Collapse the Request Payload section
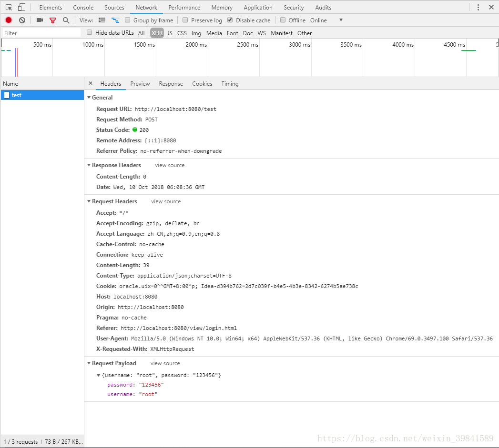The width and height of the screenshot is (499, 448). coord(89,363)
